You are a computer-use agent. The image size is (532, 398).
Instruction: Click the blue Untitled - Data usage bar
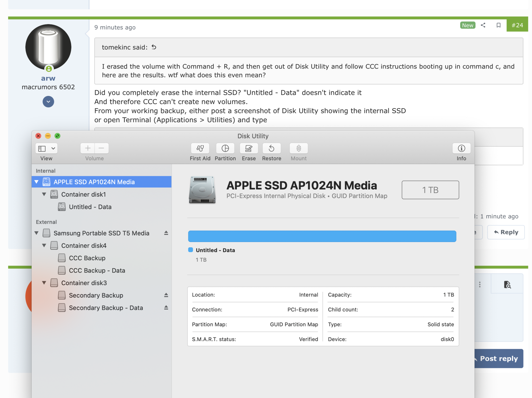322,236
